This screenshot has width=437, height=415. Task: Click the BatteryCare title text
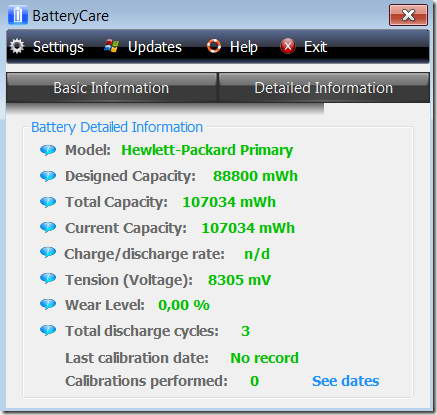70,16
